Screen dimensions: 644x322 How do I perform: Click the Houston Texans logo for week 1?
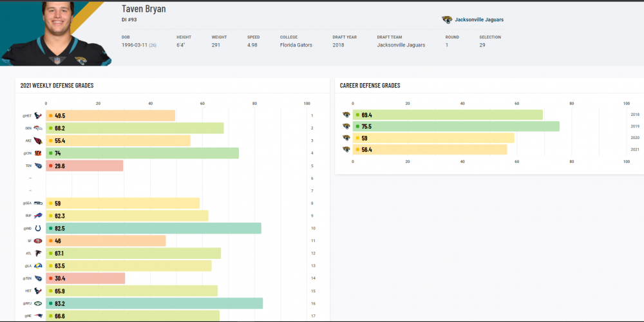click(x=38, y=116)
